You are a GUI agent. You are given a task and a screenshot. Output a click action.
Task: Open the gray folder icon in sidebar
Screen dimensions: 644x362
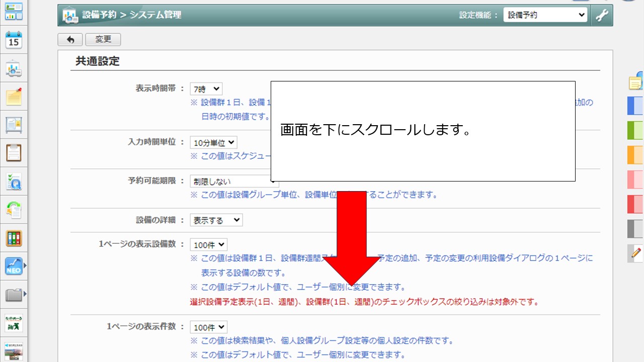(x=14, y=294)
